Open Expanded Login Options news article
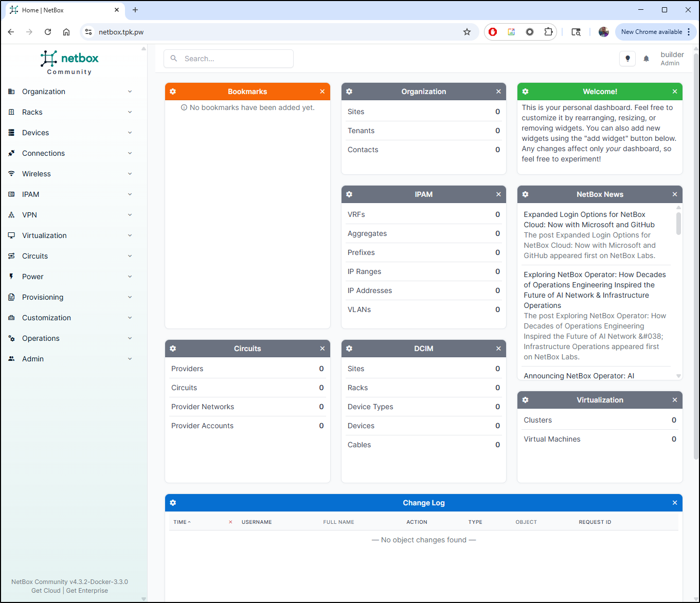Viewport: 700px width, 603px height. [x=589, y=220]
